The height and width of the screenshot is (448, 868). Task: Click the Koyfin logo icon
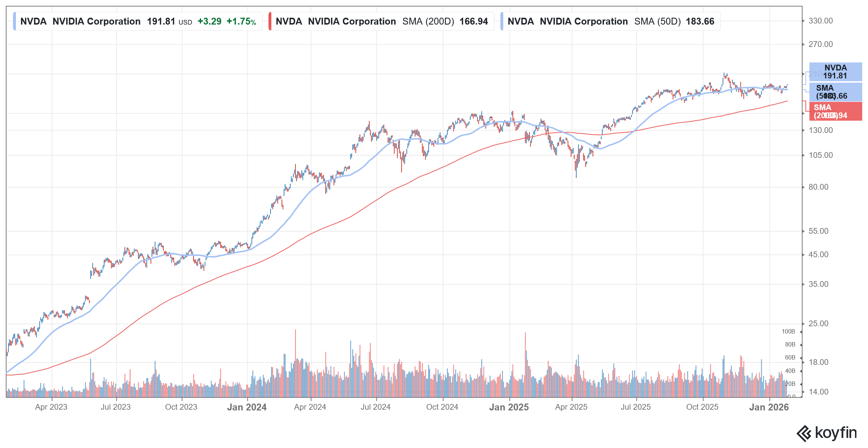(x=804, y=433)
